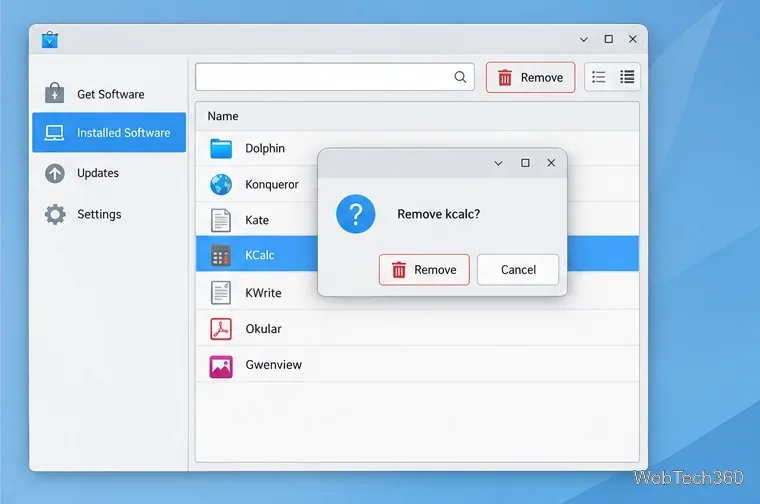Click the Gwenview image icon
This screenshot has height=504, width=760.
pos(221,366)
